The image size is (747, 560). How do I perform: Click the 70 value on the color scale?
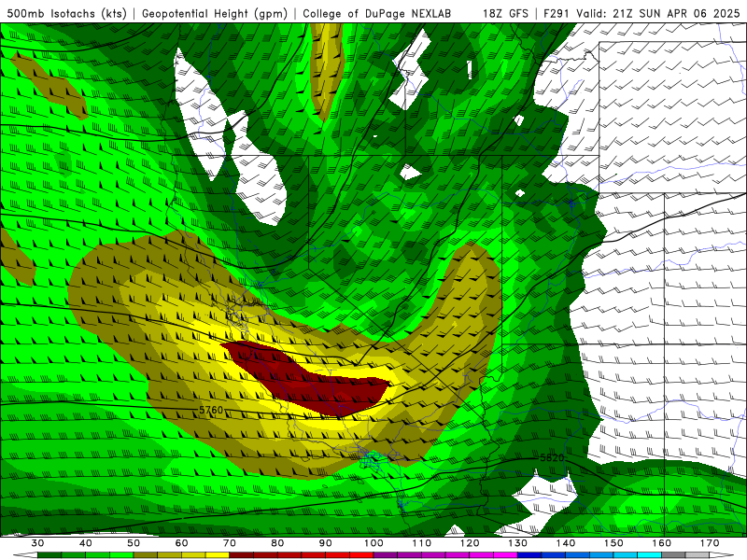pos(230,543)
